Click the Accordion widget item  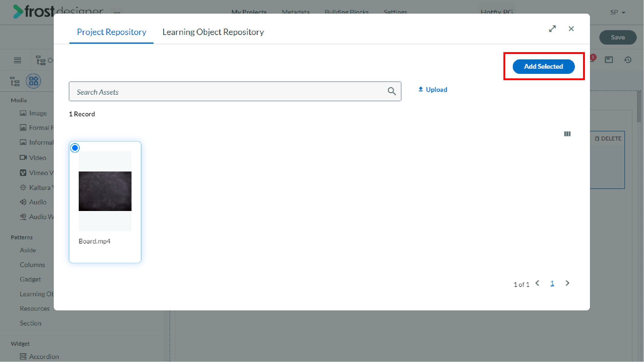point(39,357)
